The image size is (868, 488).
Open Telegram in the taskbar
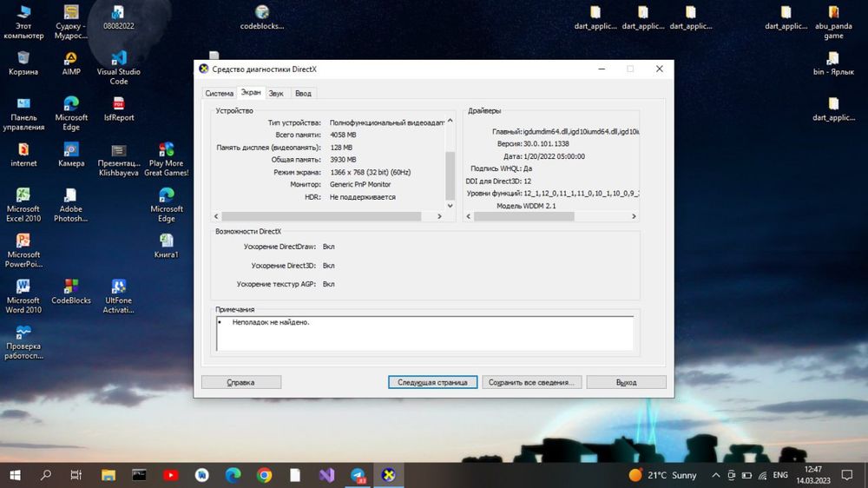[358, 475]
